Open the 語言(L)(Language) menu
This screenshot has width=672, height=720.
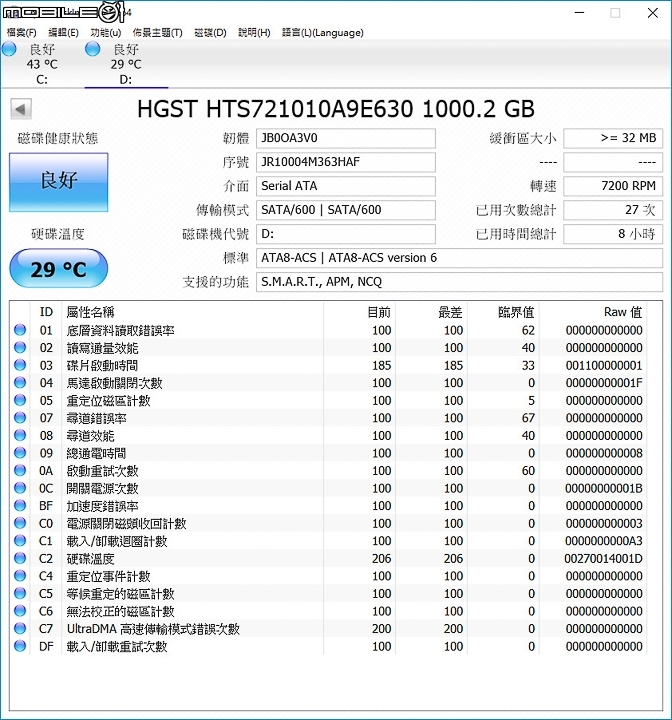point(322,33)
